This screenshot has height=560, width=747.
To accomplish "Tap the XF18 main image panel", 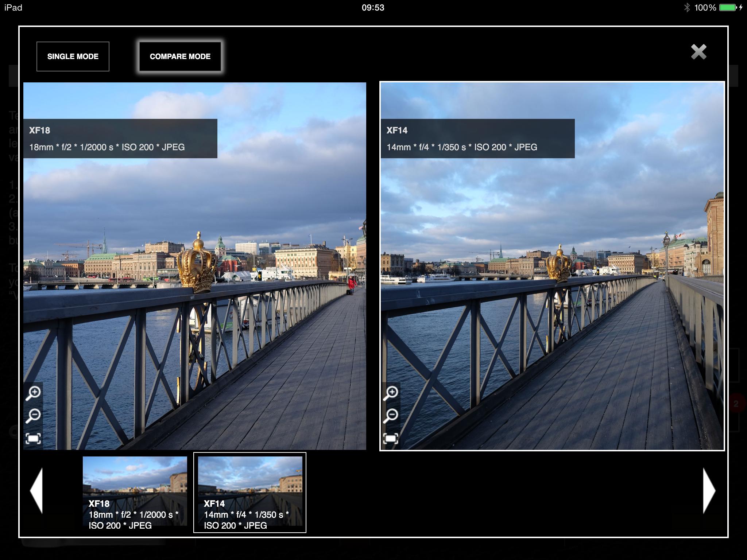I will (x=195, y=266).
